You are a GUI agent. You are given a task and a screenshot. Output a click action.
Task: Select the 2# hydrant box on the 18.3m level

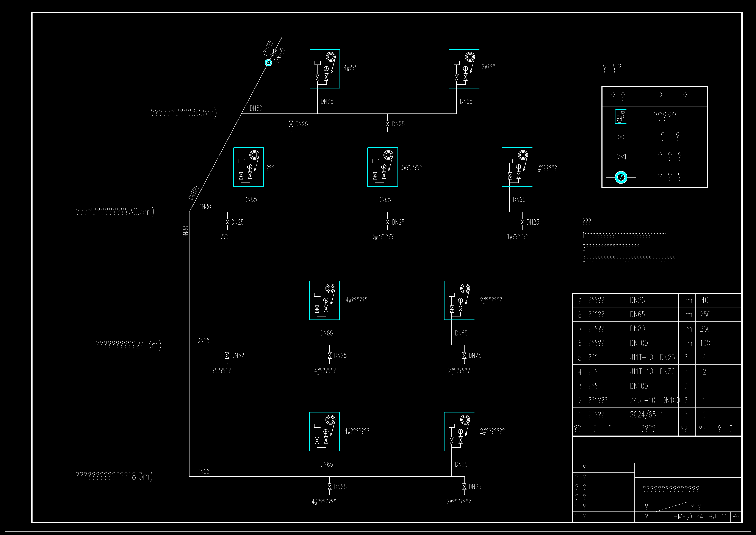click(459, 431)
